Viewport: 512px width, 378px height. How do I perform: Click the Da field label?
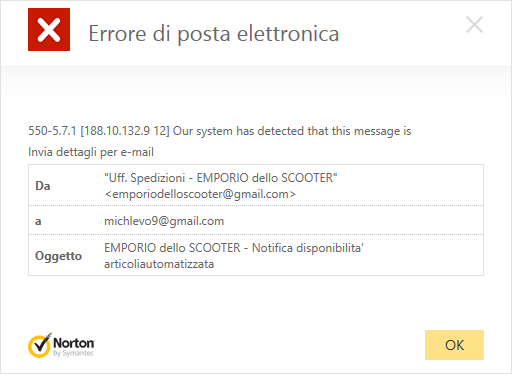[43, 186]
